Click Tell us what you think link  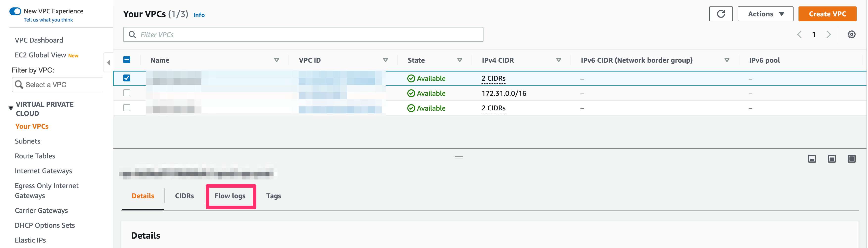48,20
